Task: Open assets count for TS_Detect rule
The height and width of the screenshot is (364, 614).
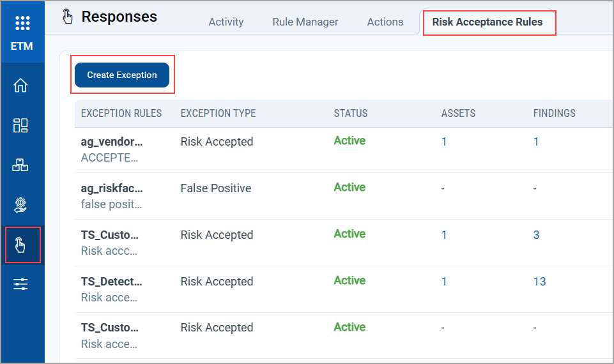Action: click(444, 282)
